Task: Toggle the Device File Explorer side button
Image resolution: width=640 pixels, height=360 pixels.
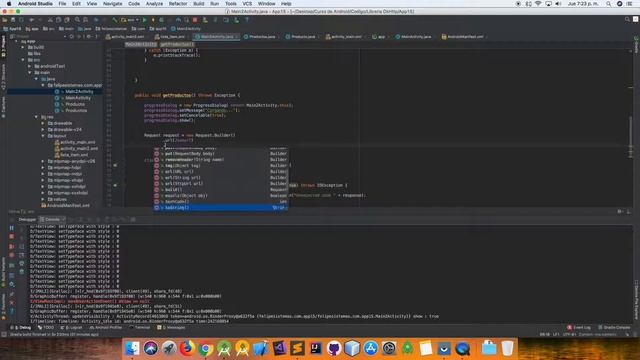Action: (x=636, y=300)
